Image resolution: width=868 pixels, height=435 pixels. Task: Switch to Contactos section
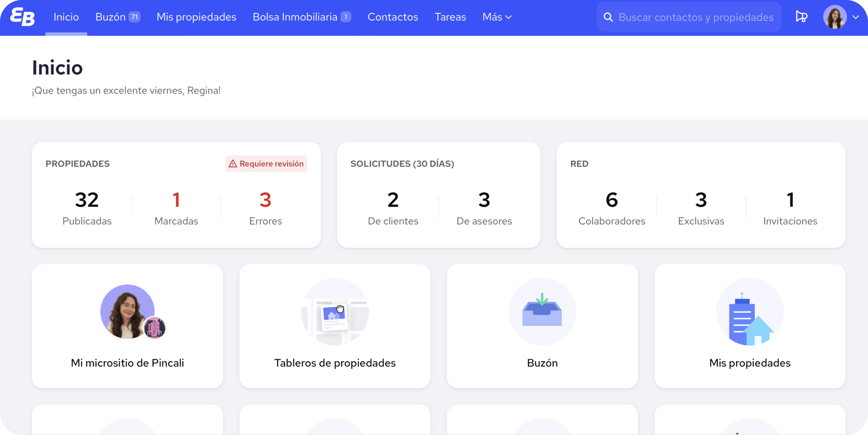coord(393,17)
